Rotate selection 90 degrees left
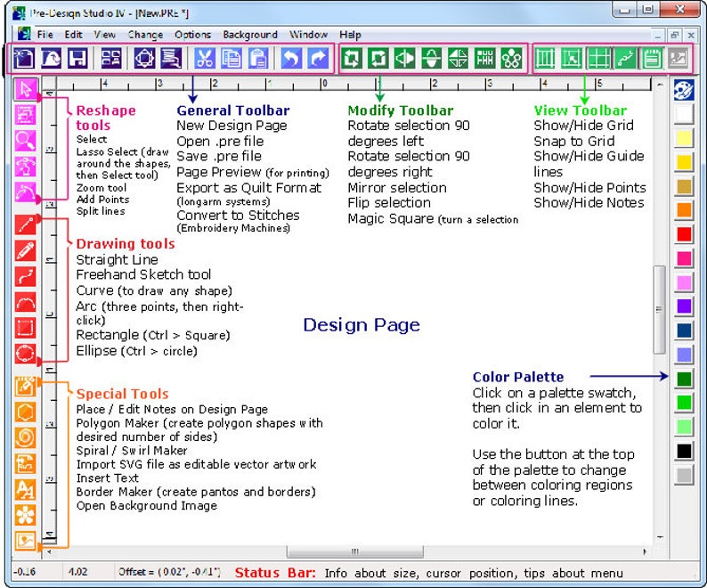 (x=351, y=58)
